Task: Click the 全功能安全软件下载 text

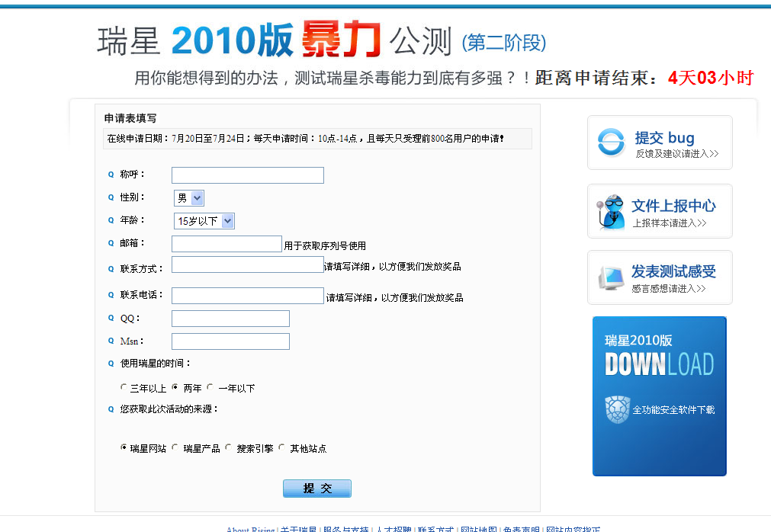Action: pos(673,410)
